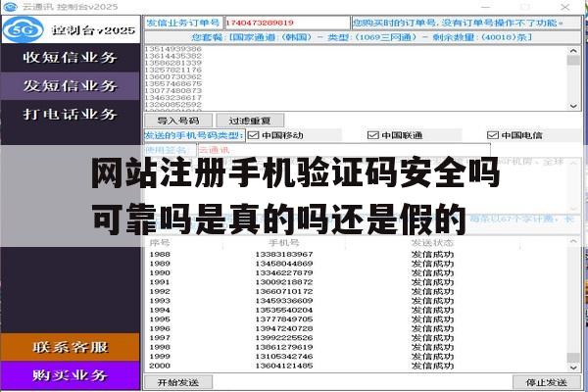Image resolution: width=588 pixels, height=392 pixels.
Task: Toggle 中国移动 checkbox
Action: 254,135
